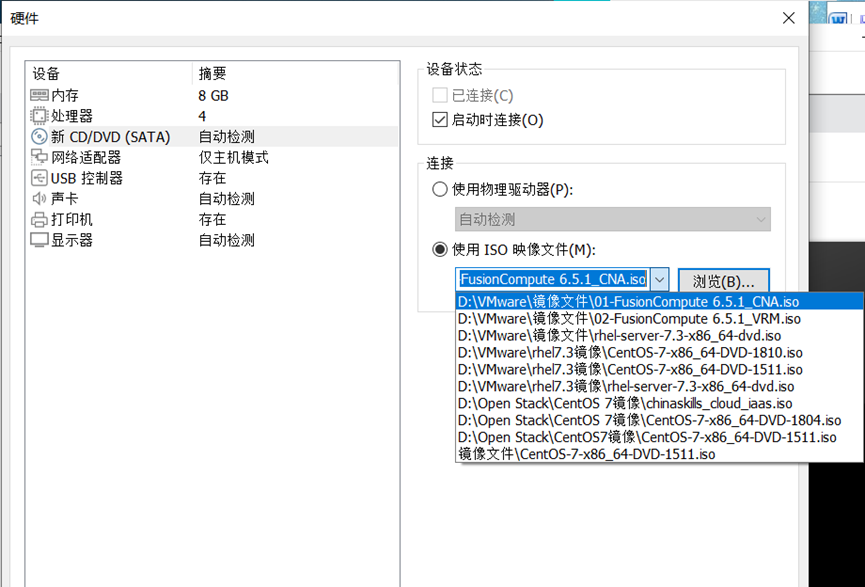865x587 pixels.
Task: Pick 02-FusionCompute 6.5.1_VRM.iso from list
Action: pyautogui.click(x=659, y=319)
